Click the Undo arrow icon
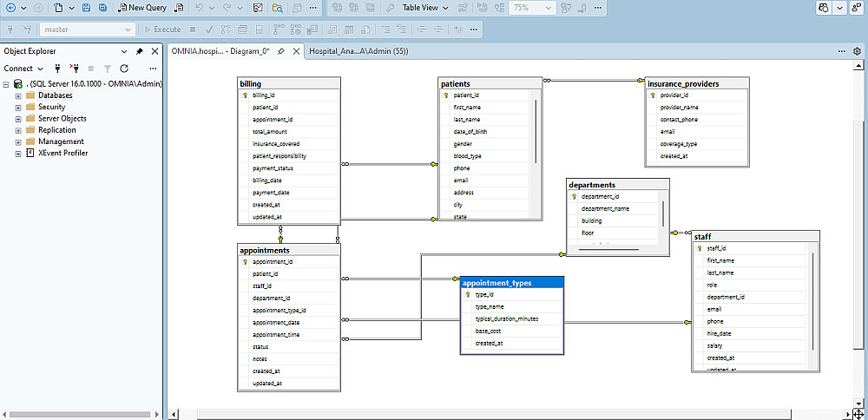The width and height of the screenshot is (868, 420). click(200, 8)
